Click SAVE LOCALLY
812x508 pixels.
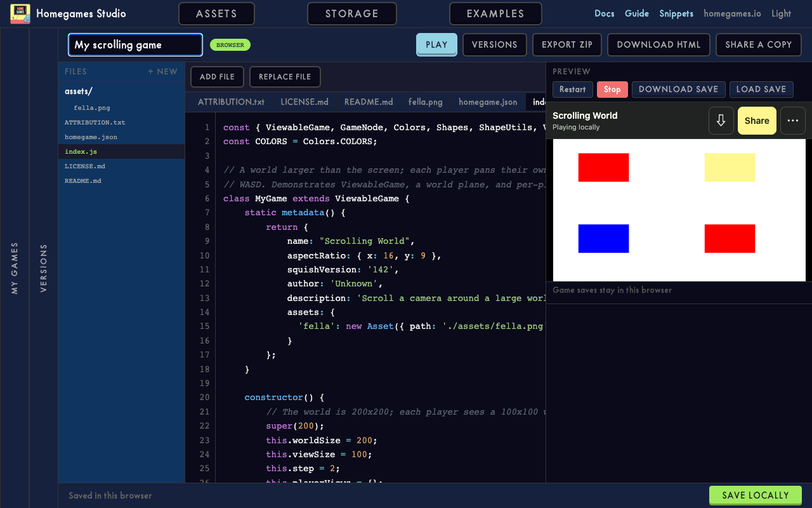pos(755,495)
